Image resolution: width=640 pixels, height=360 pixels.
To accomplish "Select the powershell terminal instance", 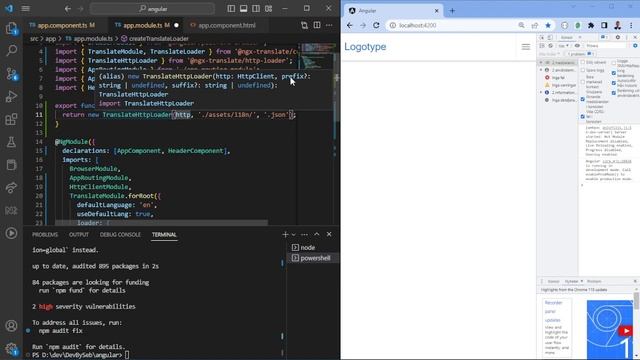I will coord(313,258).
